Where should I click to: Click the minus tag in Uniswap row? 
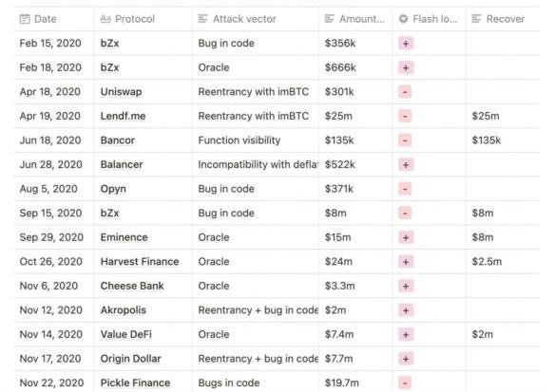click(x=405, y=92)
